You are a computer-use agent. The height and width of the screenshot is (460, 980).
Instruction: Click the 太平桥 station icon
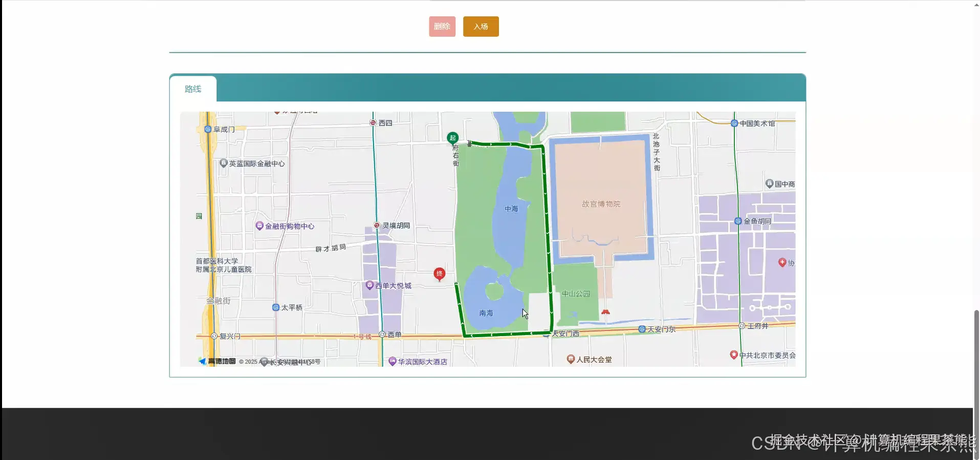[276, 307]
